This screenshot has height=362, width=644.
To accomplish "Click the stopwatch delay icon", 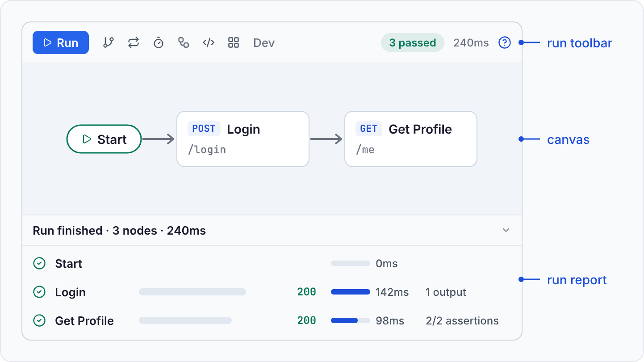I will coord(159,43).
